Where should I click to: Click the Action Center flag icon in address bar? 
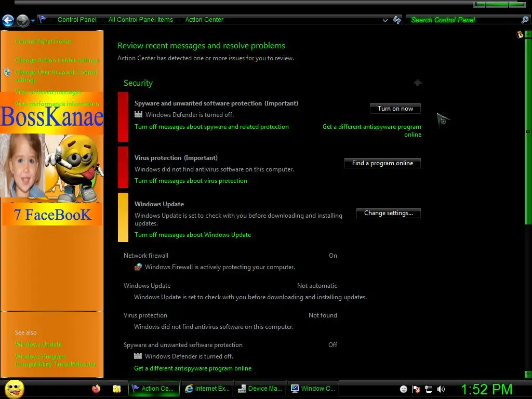43,19
